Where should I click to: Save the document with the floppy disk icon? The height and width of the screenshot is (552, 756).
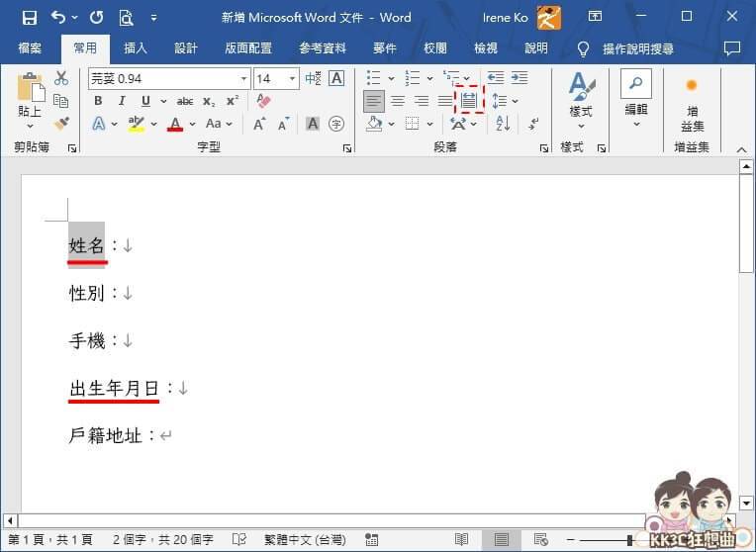point(30,18)
